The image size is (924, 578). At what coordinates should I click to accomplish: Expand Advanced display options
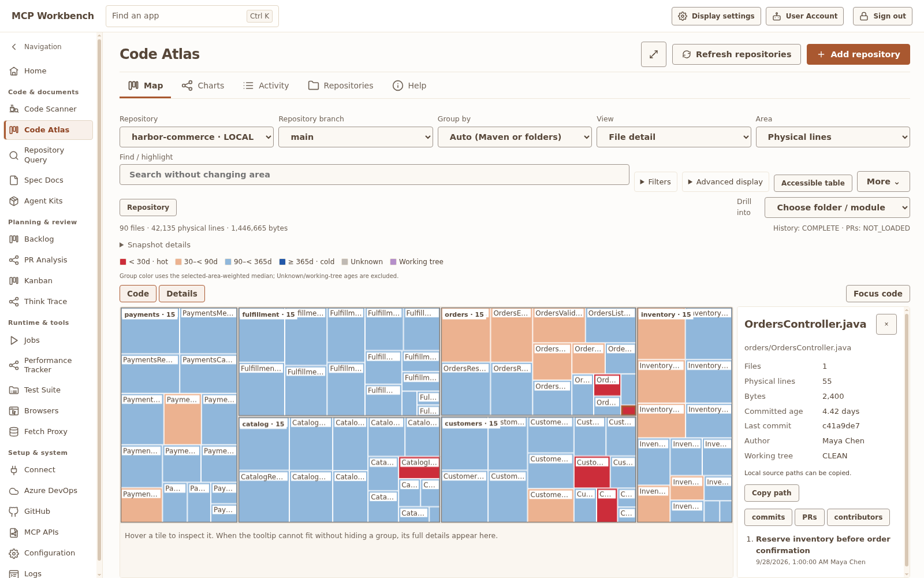coord(725,182)
